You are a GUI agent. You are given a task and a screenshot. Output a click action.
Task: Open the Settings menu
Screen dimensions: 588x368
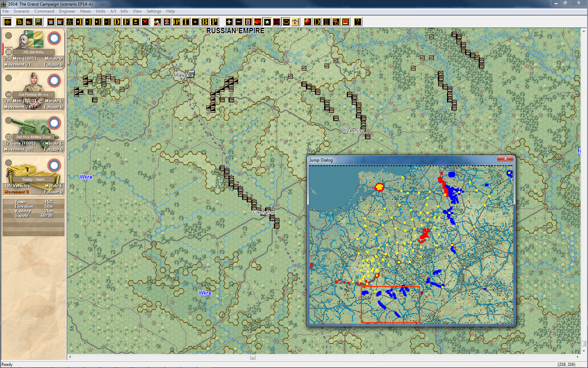point(154,11)
